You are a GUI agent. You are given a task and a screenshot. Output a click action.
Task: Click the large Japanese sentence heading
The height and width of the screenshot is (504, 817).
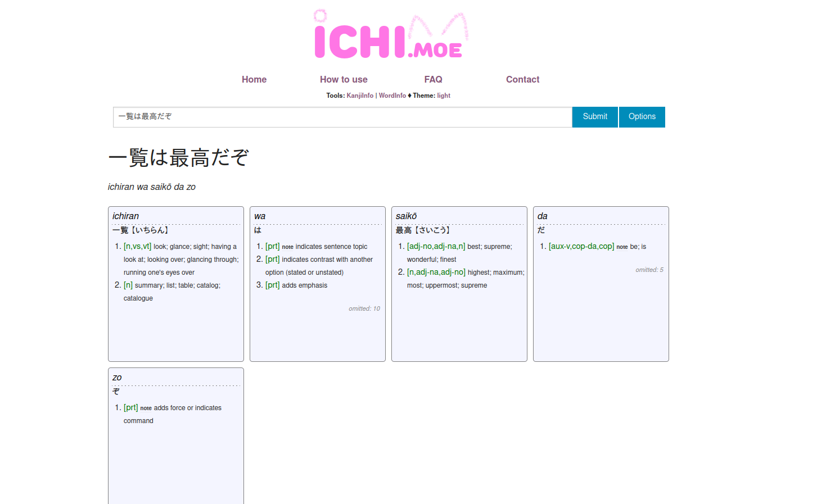click(178, 158)
